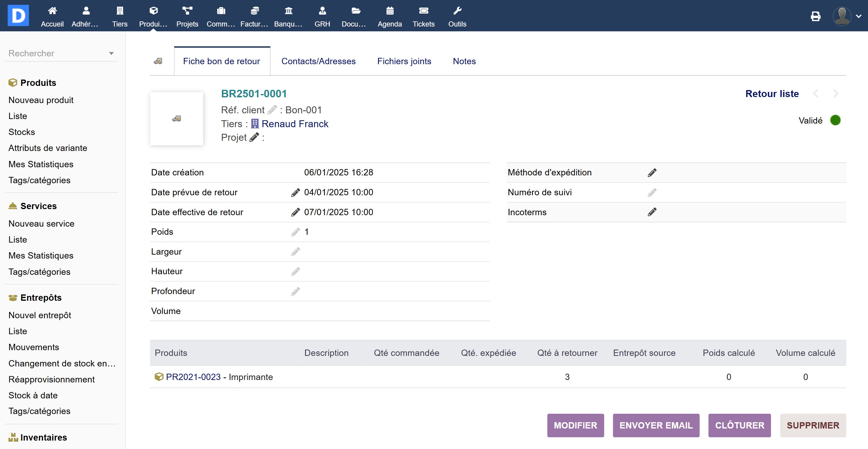Click pencil icon next to Incoterms
Screen dimensions: 868x449
tap(652, 212)
